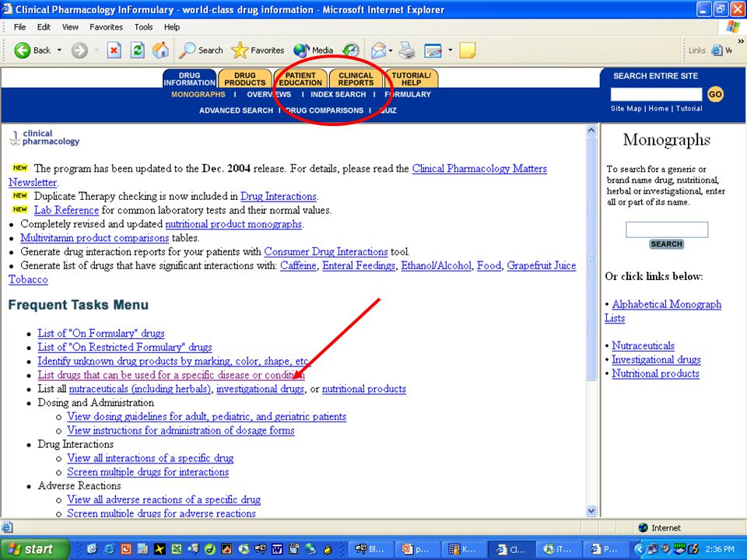Open the Favorites menu
747x560 pixels.
[x=107, y=27]
